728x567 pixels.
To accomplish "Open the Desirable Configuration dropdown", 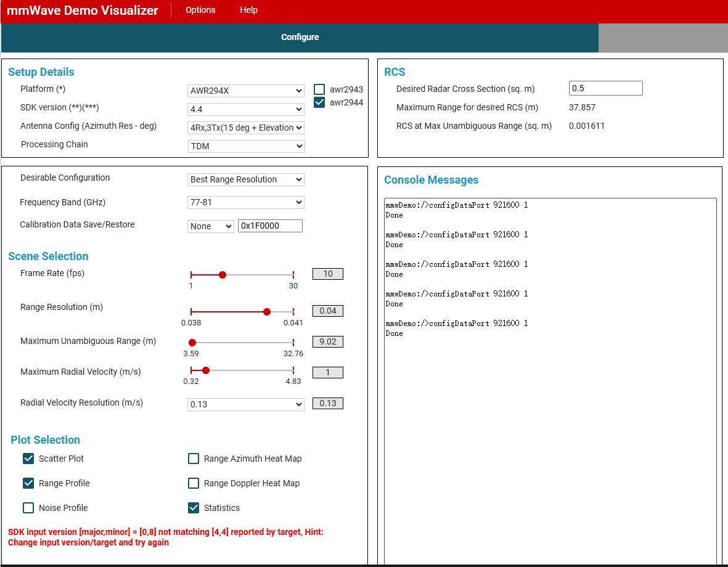I will click(x=245, y=180).
